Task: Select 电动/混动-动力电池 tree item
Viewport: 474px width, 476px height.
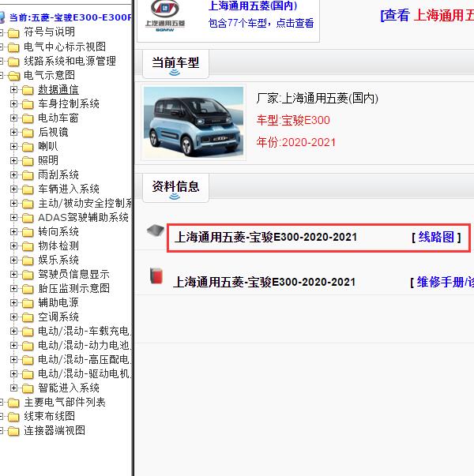Action: [85, 346]
